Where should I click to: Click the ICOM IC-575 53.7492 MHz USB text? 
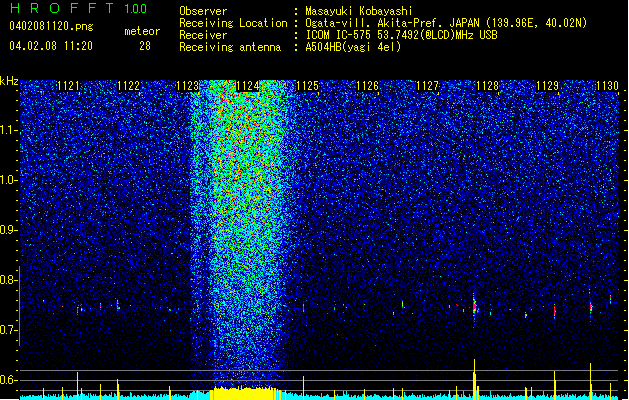tap(401, 35)
